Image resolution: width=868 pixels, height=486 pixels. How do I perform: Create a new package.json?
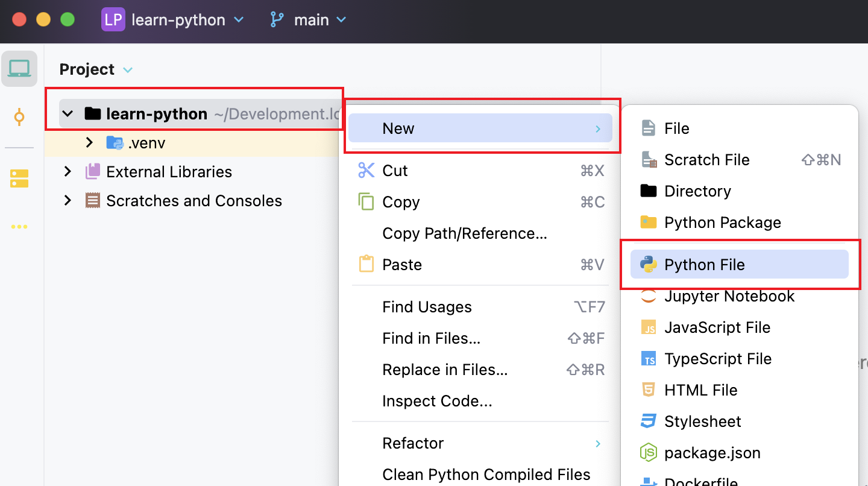coord(740,453)
